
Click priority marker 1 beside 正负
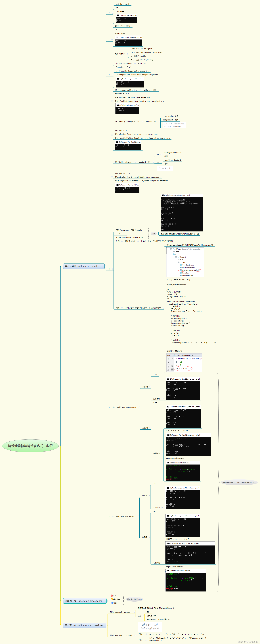point(112,595)
